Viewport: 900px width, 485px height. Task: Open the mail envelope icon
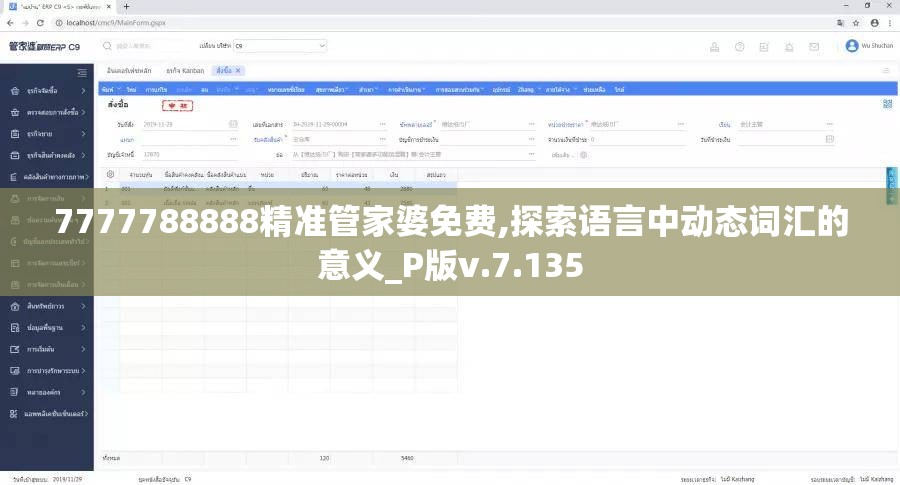pyautogui.click(x=814, y=47)
